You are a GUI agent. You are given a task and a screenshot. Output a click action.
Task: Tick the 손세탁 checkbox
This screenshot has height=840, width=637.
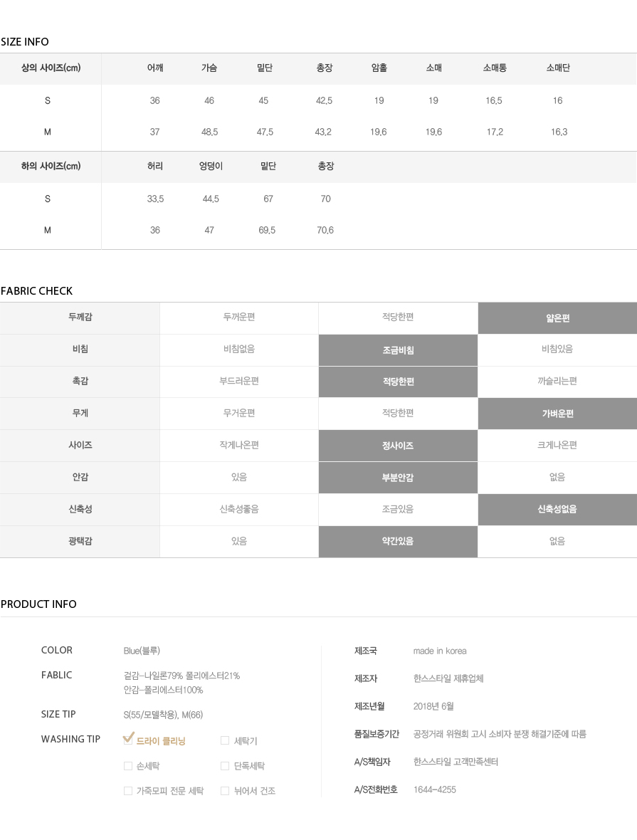[x=128, y=766]
